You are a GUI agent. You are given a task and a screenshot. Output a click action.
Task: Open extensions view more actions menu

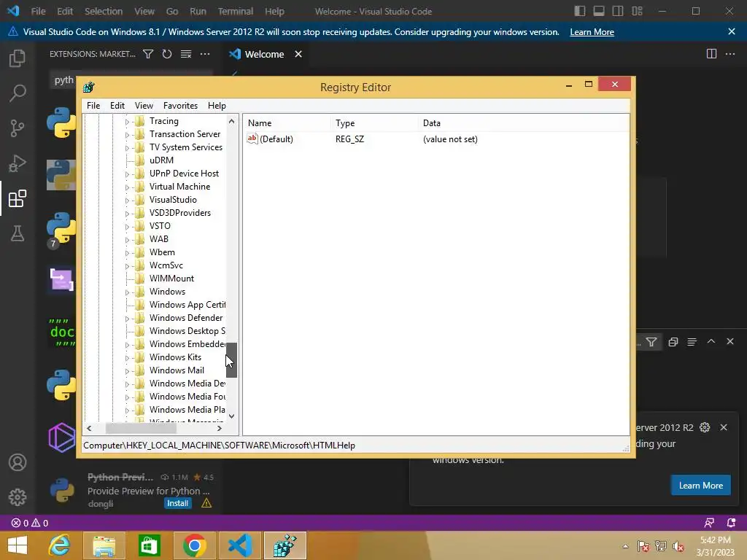click(x=205, y=54)
